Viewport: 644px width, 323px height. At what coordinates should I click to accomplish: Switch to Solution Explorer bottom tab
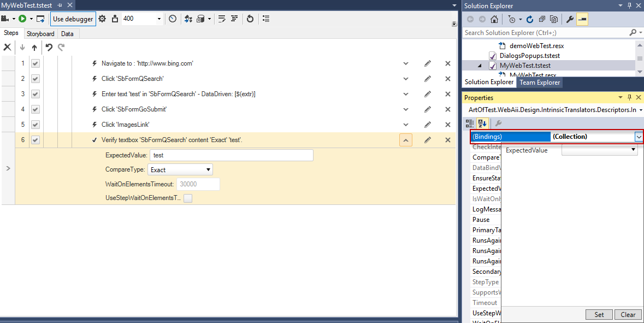pyautogui.click(x=489, y=82)
